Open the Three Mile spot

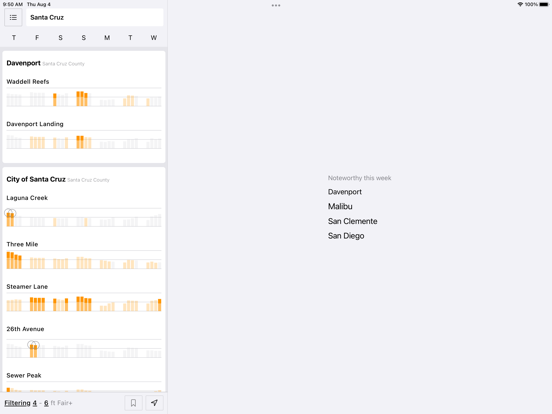click(x=22, y=244)
